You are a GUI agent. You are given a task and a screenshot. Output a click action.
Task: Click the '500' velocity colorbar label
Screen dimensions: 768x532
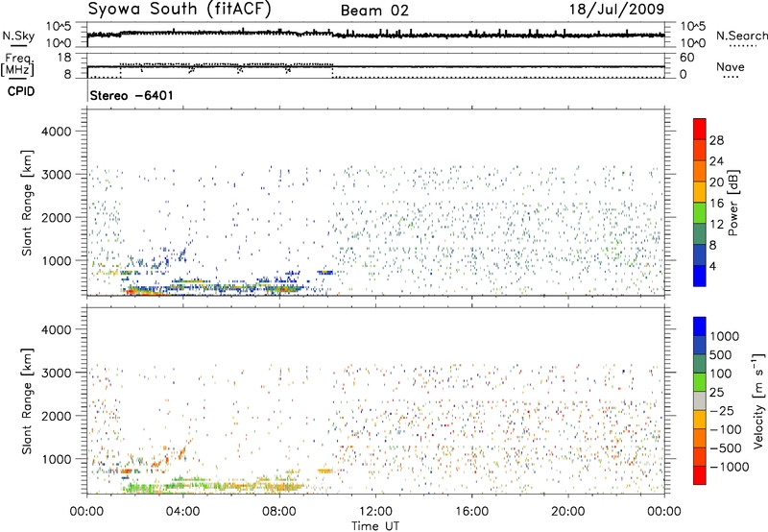click(721, 354)
